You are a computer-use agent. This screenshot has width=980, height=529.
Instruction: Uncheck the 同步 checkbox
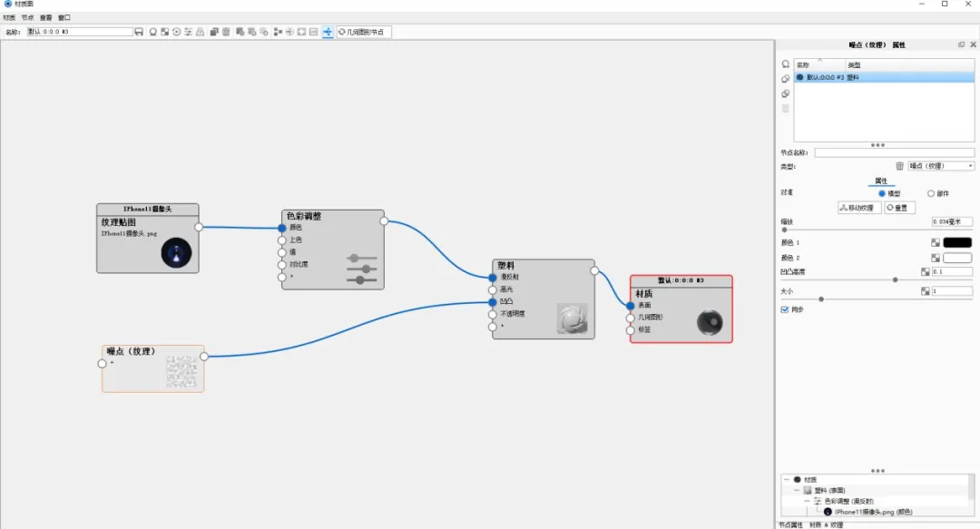(x=785, y=309)
